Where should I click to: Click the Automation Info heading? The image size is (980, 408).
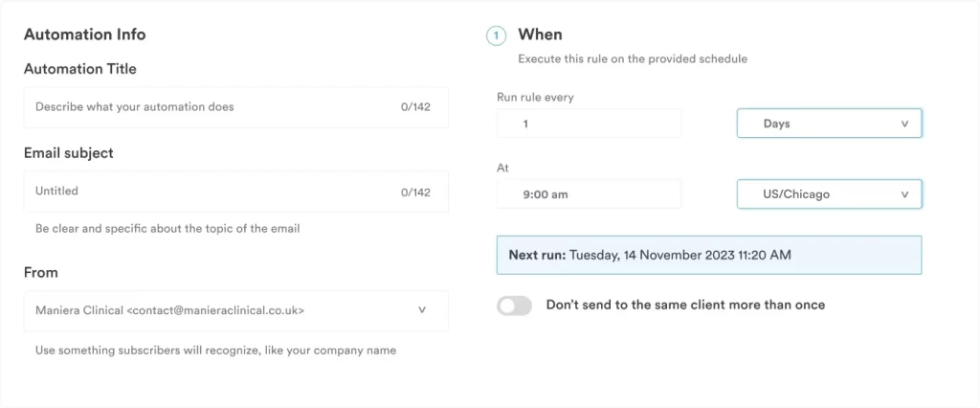click(x=84, y=34)
